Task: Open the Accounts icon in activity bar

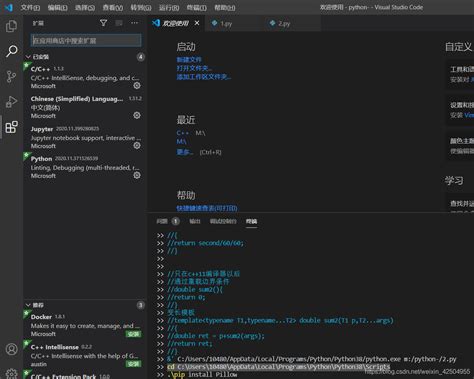Action: click(11, 349)
